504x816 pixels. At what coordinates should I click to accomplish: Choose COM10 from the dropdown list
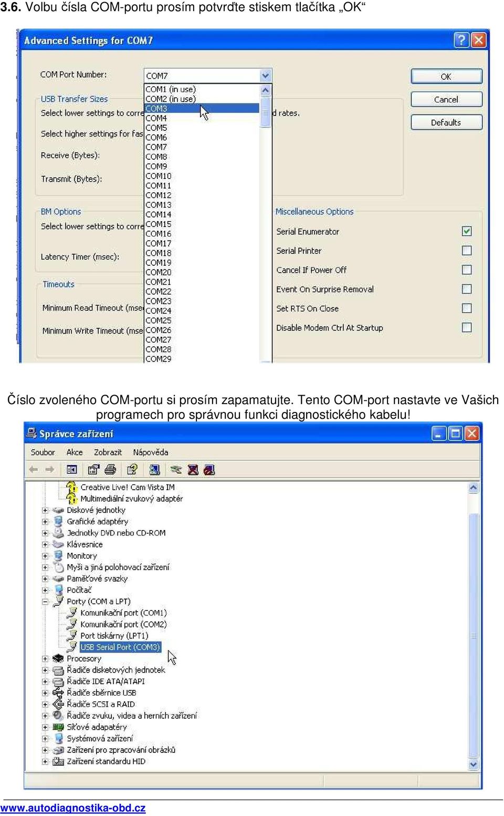[x=202, y=175]
